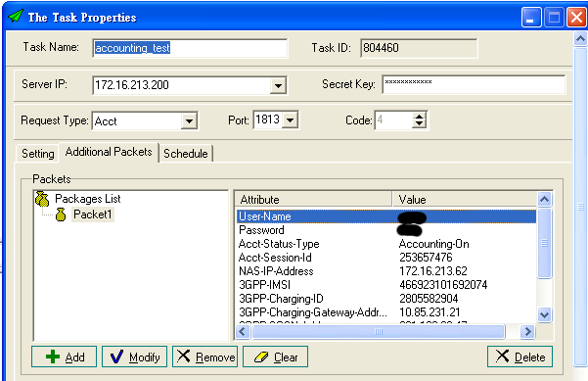The height and width of the screenshot is (381, 588).
Task: Click the Task ID field
Action: 419,48
